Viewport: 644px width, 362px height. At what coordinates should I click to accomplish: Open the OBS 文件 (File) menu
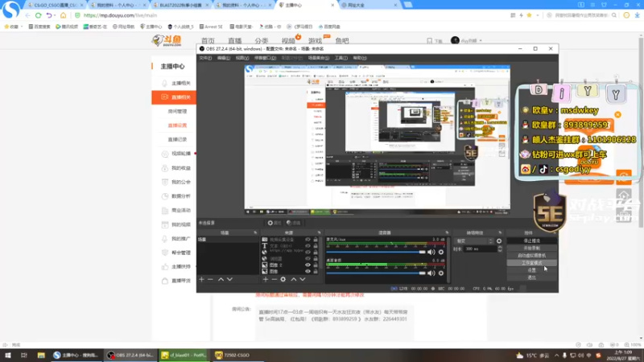point(205,58)
